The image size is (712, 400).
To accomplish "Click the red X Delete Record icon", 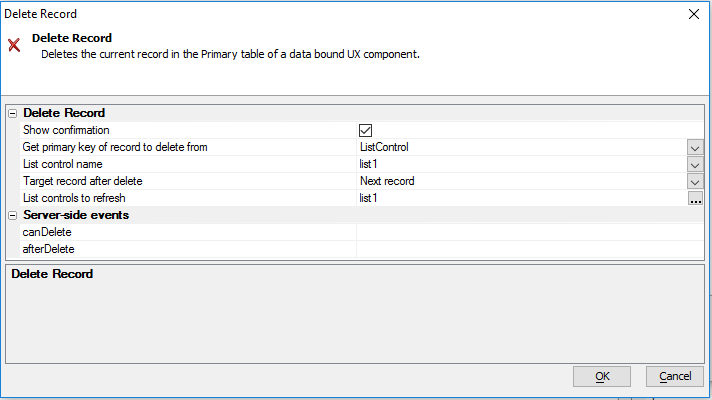I will tap(14, 45).
